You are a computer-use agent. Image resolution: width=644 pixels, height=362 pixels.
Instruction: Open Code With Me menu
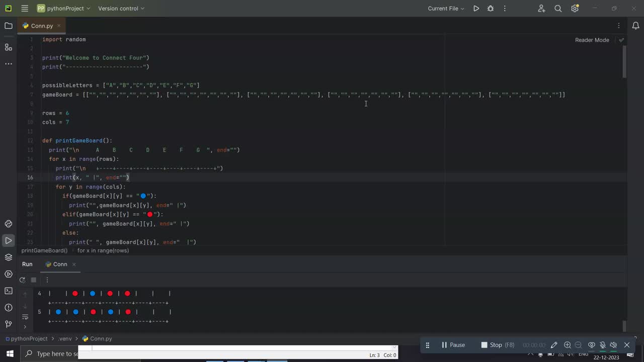point(541,9)
